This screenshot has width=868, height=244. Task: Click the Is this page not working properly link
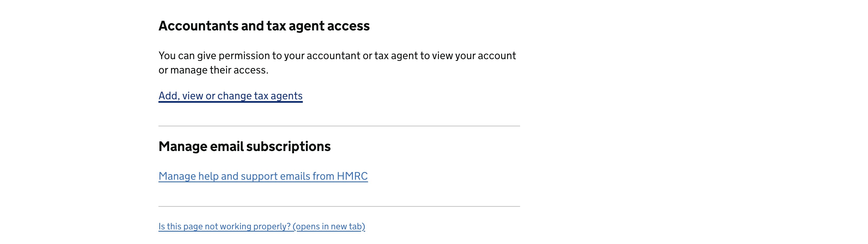(261, 226)
